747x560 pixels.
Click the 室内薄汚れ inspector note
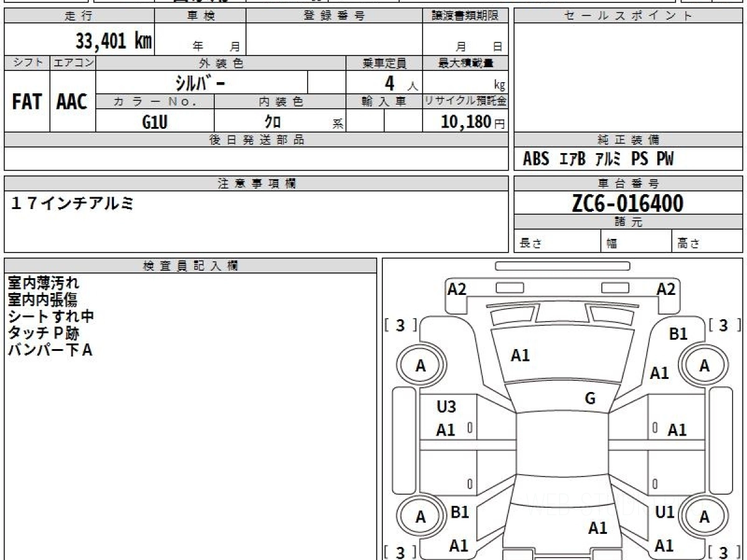(44, 283)
